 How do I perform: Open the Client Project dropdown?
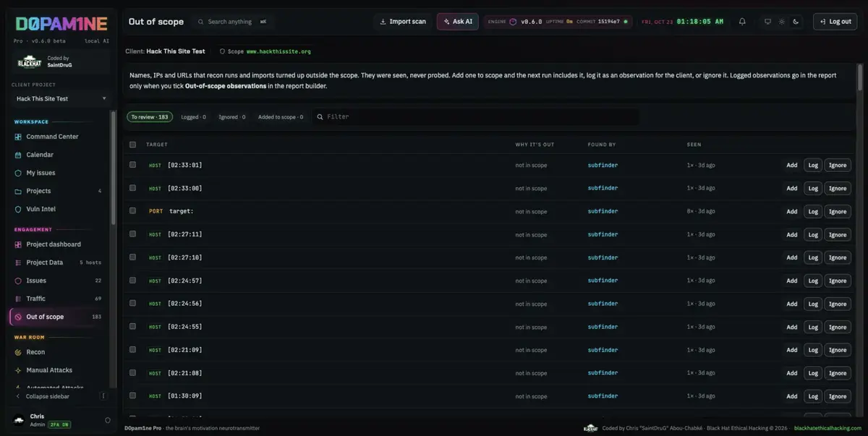tap(61, 98)
